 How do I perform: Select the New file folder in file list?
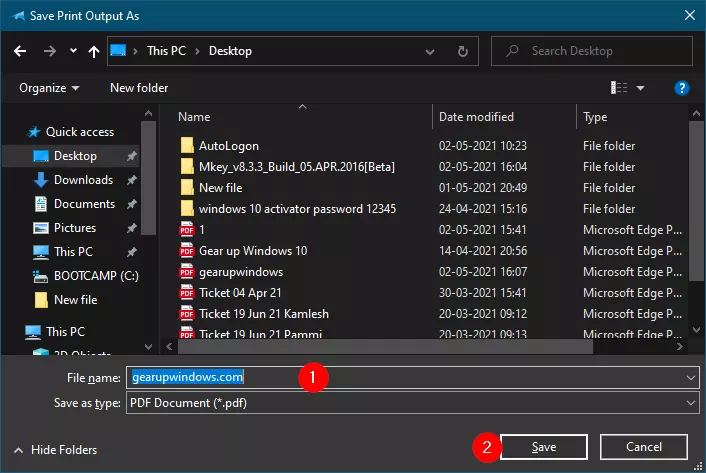(221, 188)
